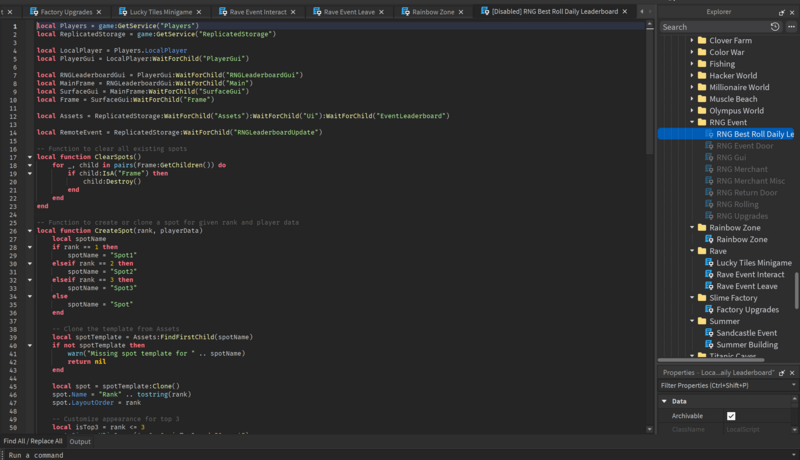Click the Lucky Tiles Minigame script icon
800x460 pixels.
tap(709, 262)
